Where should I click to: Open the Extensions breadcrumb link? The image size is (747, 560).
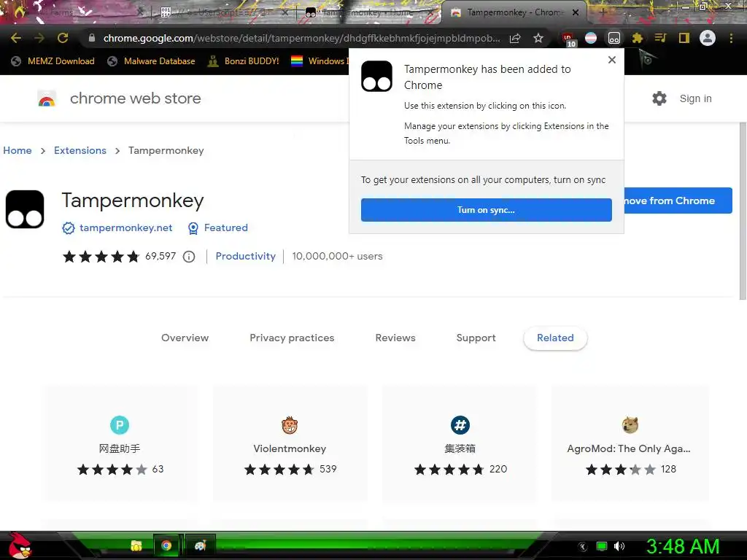point(80,150)
